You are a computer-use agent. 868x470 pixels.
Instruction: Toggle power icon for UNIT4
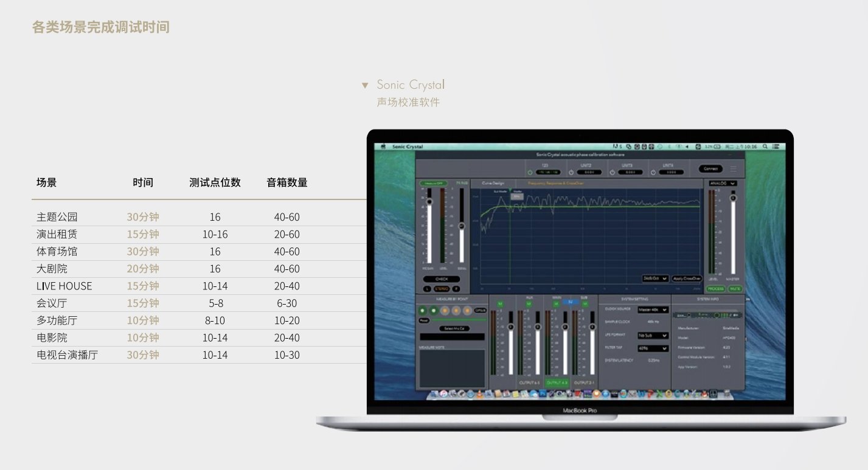click(653, 173)
